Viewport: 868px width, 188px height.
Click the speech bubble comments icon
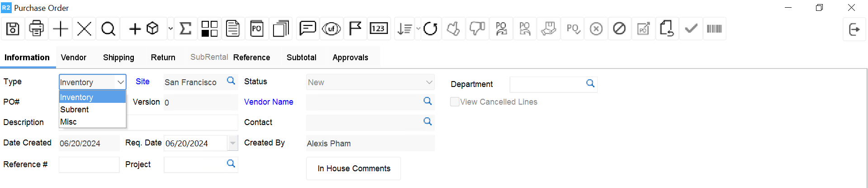[307, 29]
